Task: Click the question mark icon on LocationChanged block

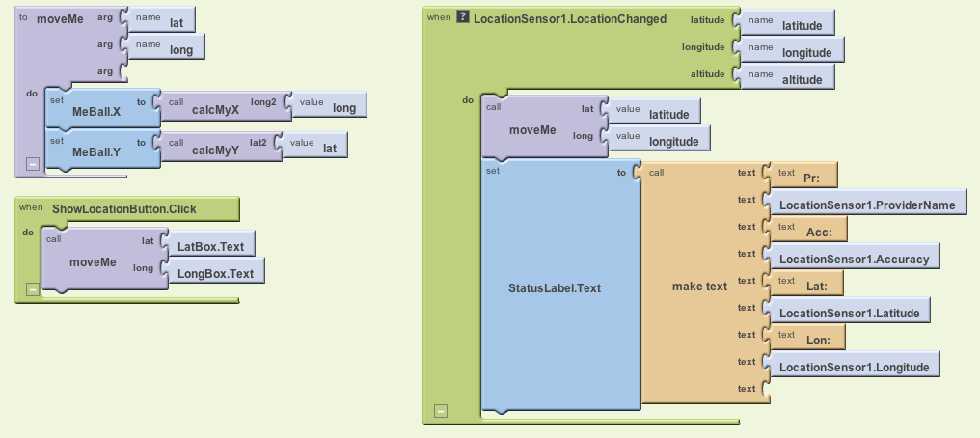Action: [463, 18]
